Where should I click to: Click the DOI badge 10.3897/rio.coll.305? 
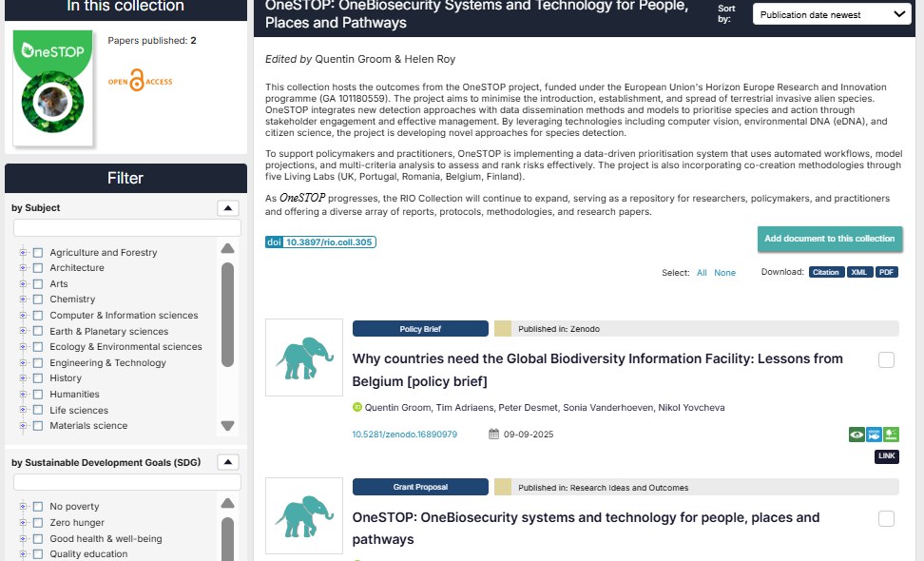click(320, 242)
